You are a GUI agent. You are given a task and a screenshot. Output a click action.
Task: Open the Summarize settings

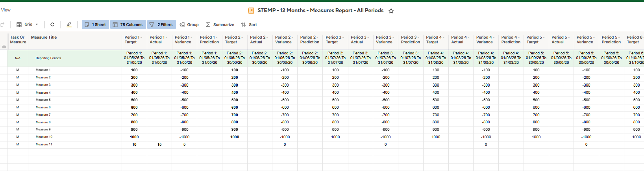[220, 24]
